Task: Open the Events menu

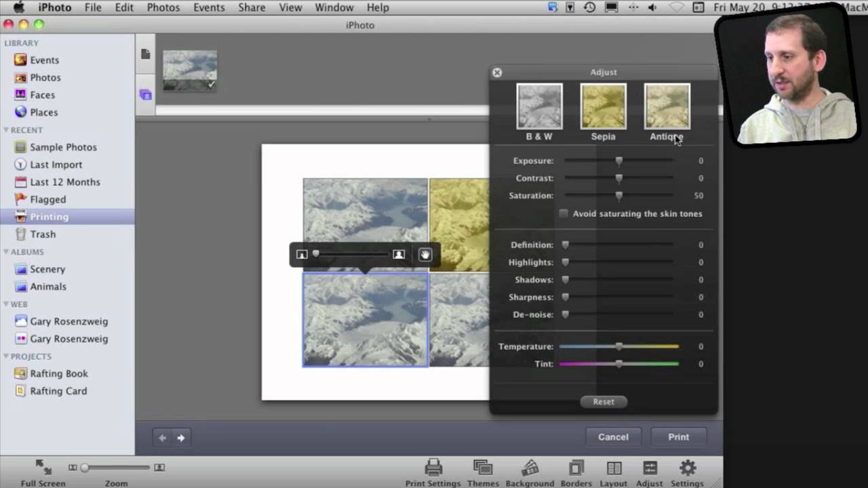Action: (209, 7)
